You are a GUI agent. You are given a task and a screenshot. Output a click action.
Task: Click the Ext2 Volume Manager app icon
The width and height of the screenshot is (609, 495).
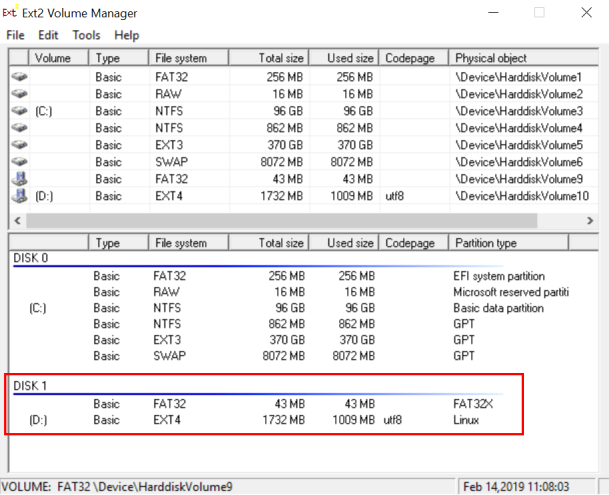point(9,12)
